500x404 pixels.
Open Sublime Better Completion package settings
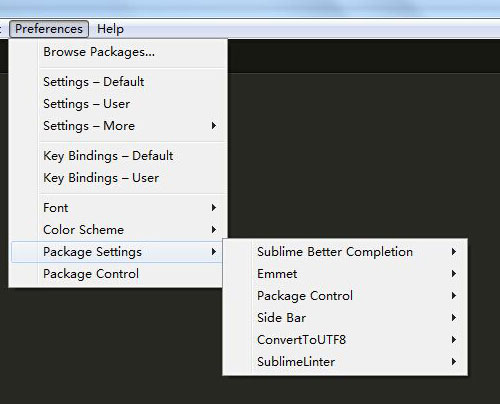(x=345, y=252)
